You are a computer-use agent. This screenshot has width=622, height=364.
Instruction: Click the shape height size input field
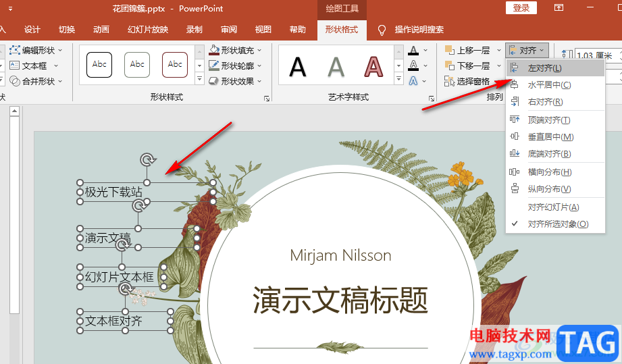(597, 55)
